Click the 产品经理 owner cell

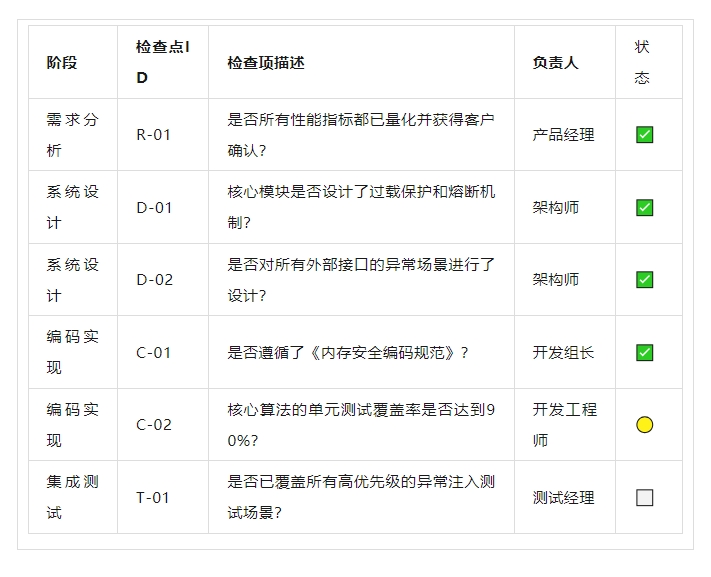point(563,135)
